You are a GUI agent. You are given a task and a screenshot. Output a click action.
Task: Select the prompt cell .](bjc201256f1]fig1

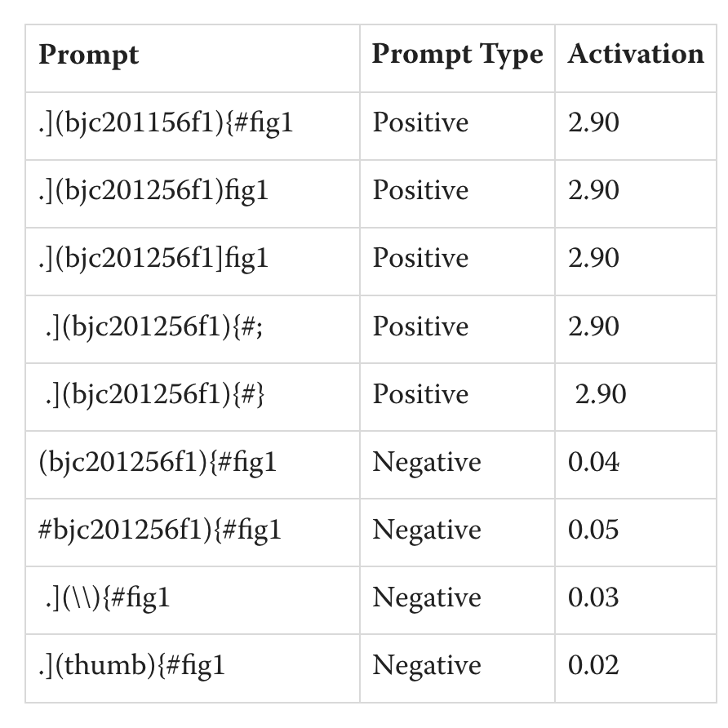coord(153,259)
